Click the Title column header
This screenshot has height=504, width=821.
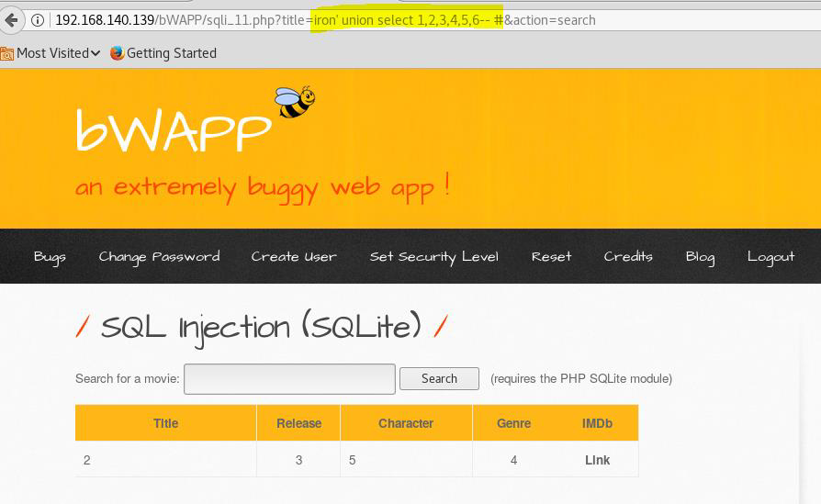(166, 423)
